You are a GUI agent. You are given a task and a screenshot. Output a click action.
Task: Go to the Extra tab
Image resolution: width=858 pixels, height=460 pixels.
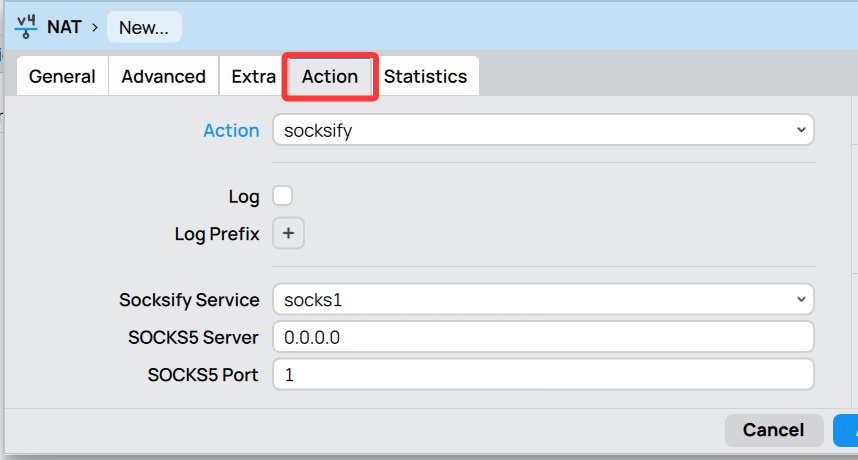click(x=253, y=77)
